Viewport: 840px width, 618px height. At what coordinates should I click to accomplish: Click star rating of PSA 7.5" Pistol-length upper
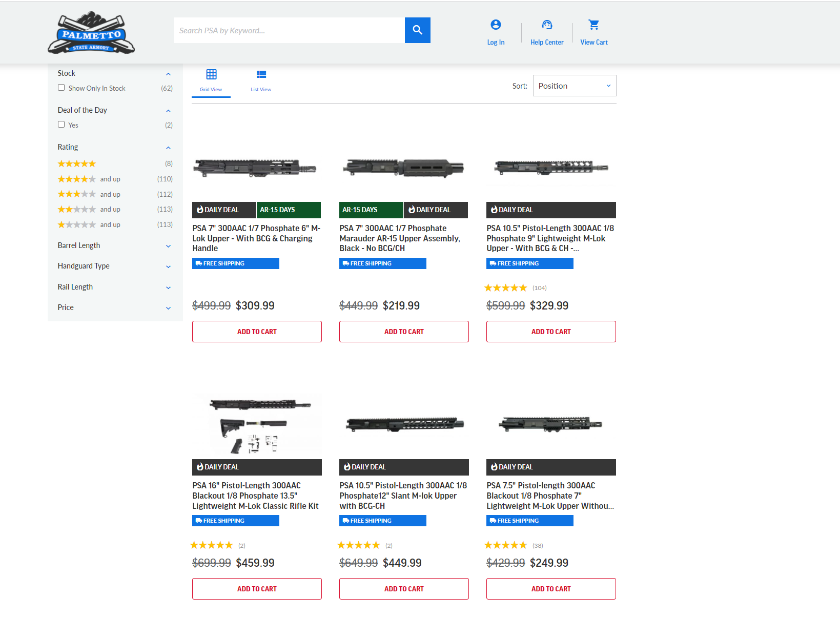[x=505, y=545]
